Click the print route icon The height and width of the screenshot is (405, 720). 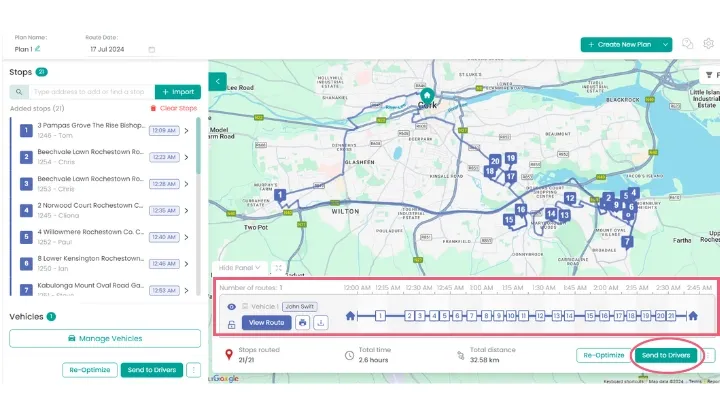(303, 323)
